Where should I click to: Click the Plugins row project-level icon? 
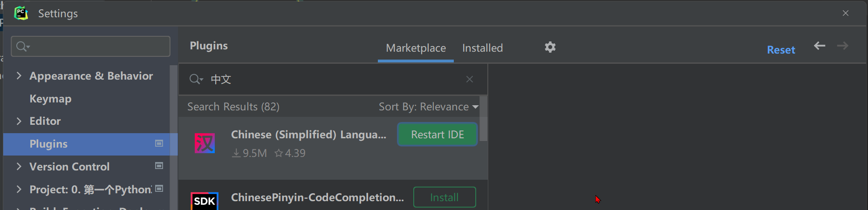159,143
